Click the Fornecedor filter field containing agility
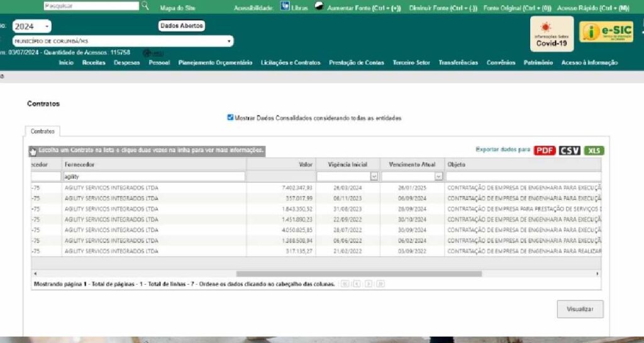Viewport: 644px width, 343px height. tap(154, 177)
